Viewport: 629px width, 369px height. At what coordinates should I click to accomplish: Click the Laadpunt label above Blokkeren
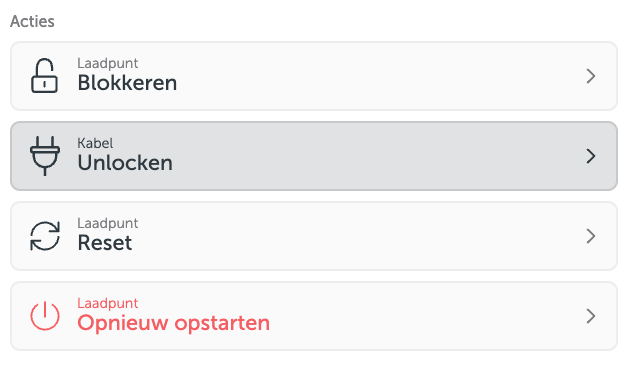click(108, 63)
